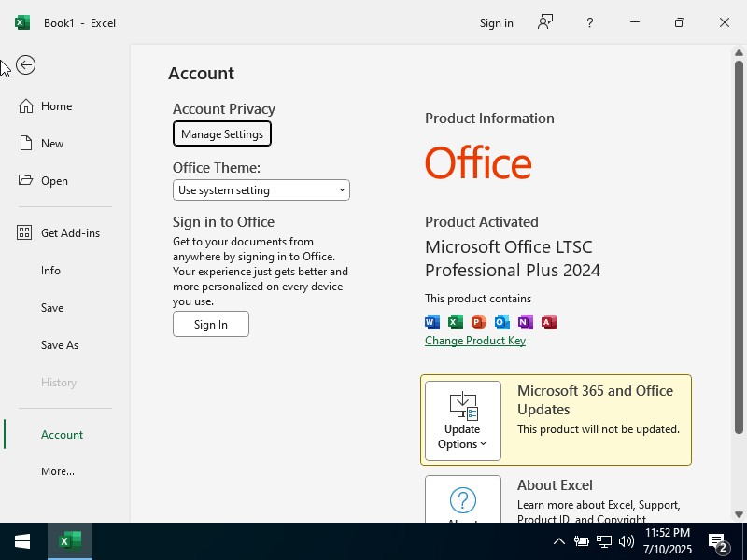Click the Product Information heading
Image resolution: width=747 pixels, height=560 pixels.
click(489, 119)
